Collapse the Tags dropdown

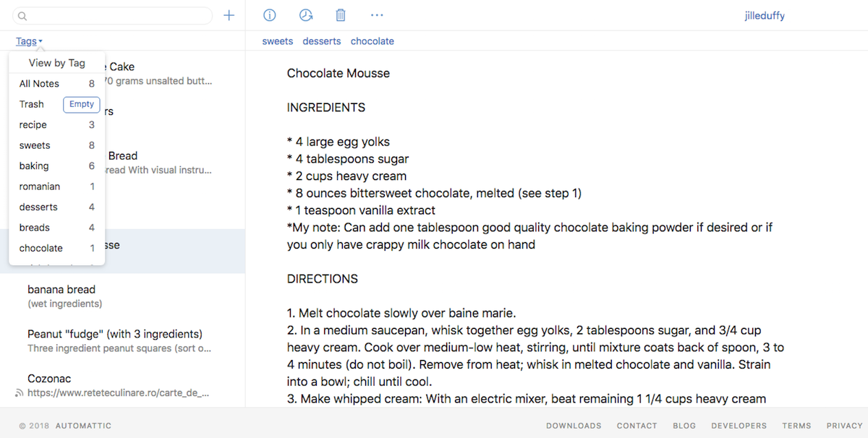point(29,41)
